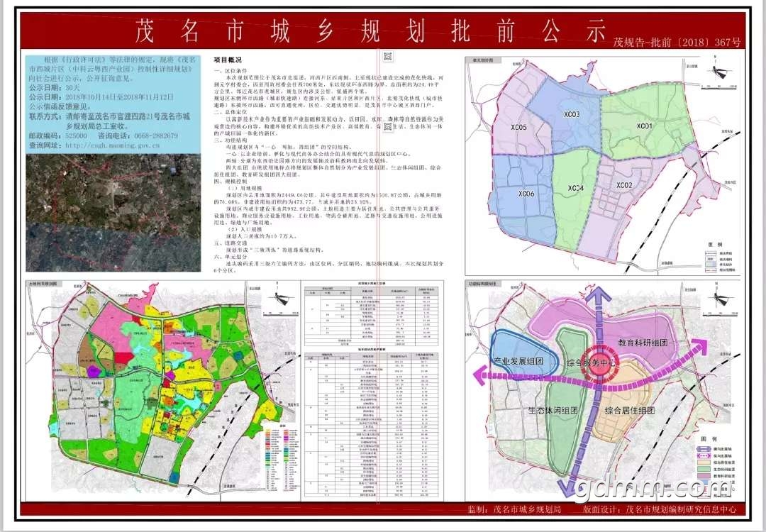The width and height of the screenshot is (766, 532).
Task: Click the right pink dashed axis arrowhead
Action: (x=699, y=347)
